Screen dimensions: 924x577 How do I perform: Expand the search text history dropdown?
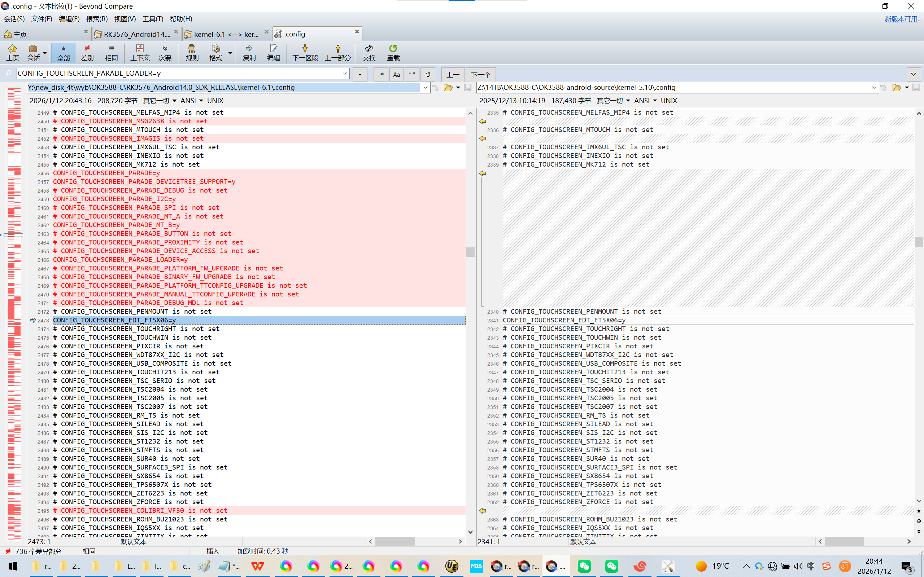344,73
